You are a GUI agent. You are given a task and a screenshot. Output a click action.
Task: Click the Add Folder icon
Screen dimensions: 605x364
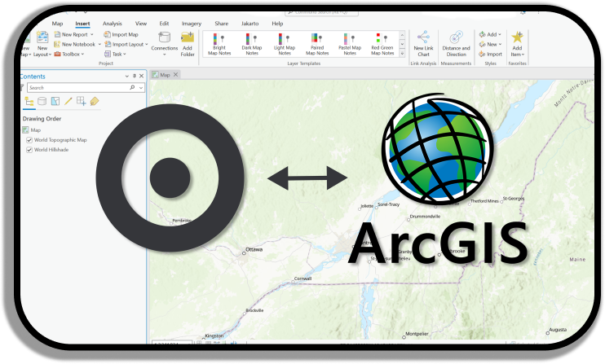[x=188, y=37]
